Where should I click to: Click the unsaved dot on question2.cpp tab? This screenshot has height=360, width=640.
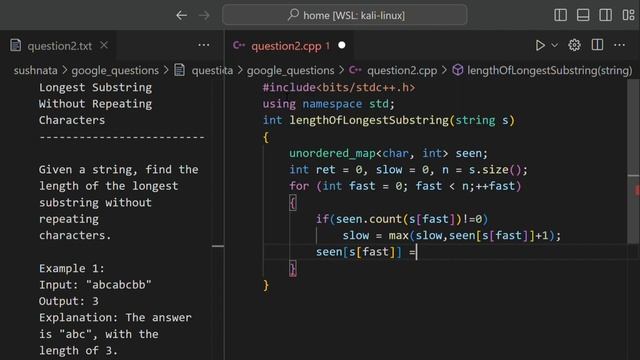342,45
